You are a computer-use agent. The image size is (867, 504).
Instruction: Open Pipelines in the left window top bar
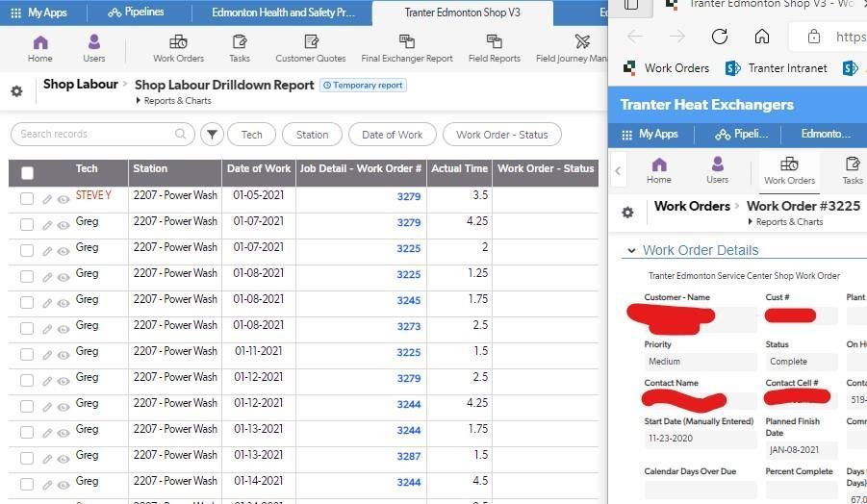click(x=136, y=13)
